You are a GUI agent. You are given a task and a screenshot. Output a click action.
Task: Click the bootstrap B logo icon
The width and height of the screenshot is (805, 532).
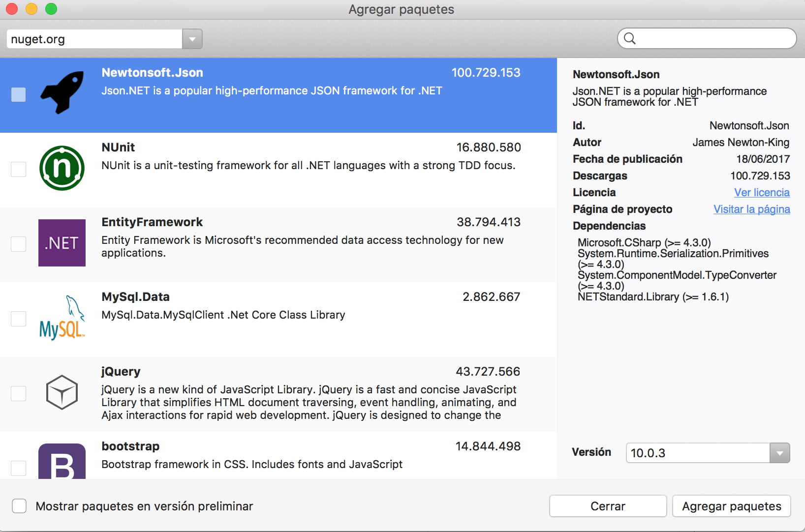coord(62,461)
